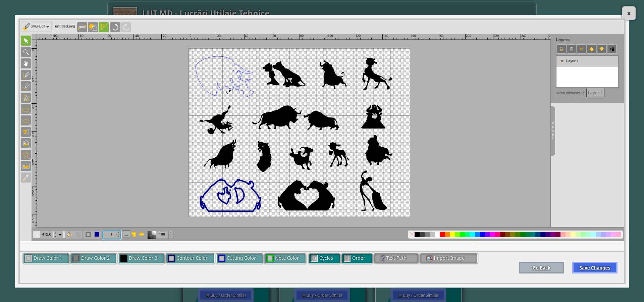Open the line cap style selector

tap(142, 235)
